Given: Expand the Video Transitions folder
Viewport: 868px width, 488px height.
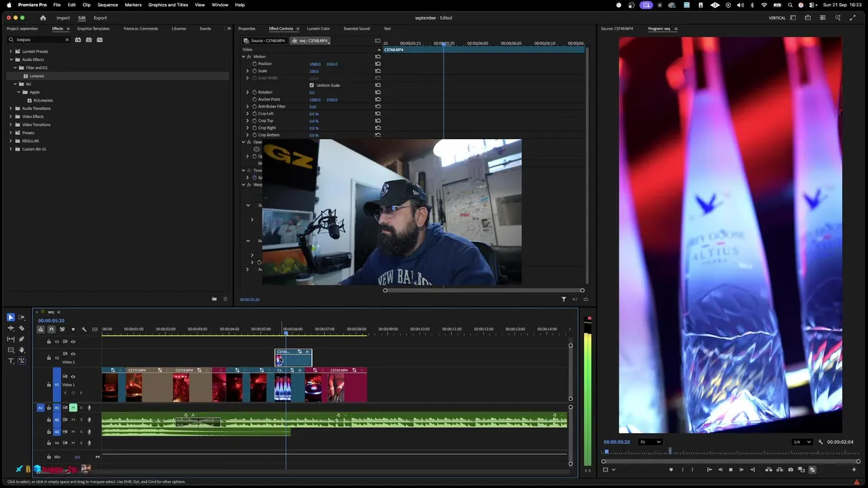Looking at the screenshot, I should coord(12,125).
